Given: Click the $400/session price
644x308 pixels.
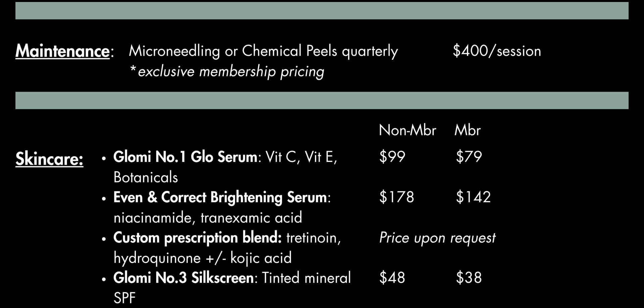Looking at the screenshot, I should (x=496, y=51).
